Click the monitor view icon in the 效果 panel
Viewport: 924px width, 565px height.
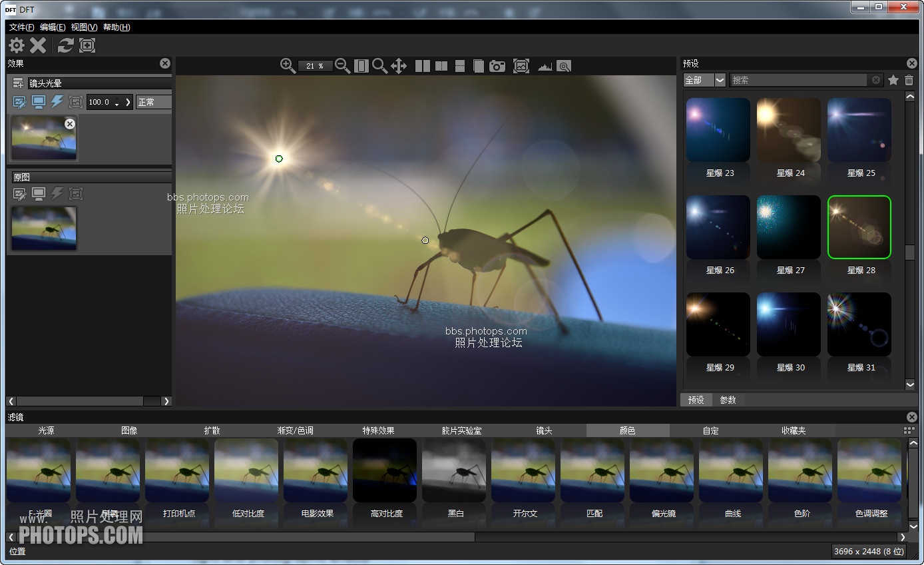point(39,102)
